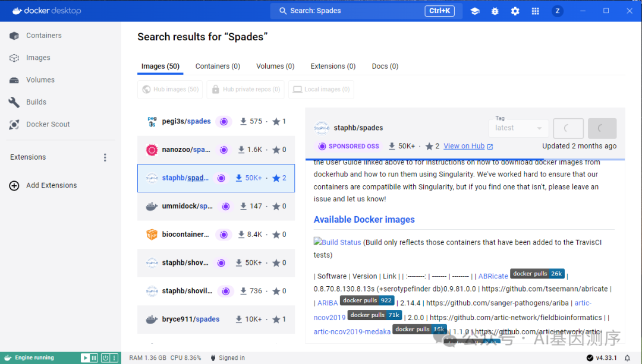Switch to the Containers (0) tab

point(218,66)
